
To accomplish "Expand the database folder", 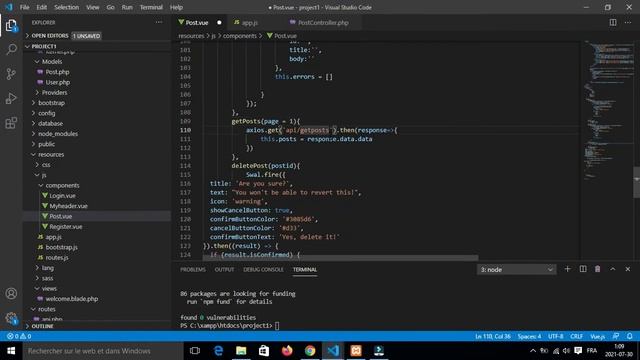I will (x=50, y=124).
